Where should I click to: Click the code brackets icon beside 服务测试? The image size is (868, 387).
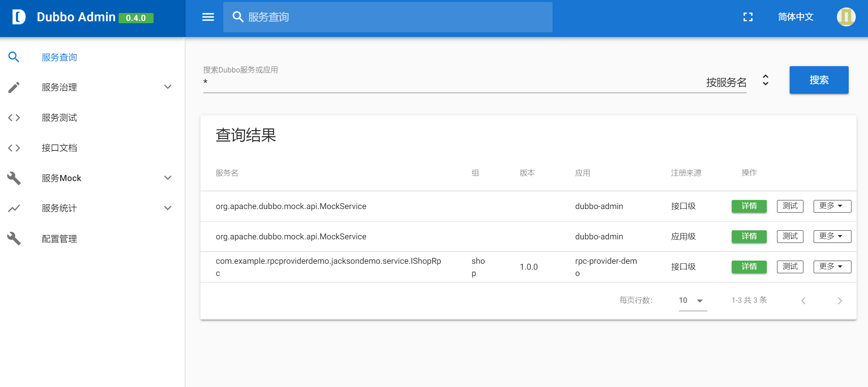pos(14,117)
